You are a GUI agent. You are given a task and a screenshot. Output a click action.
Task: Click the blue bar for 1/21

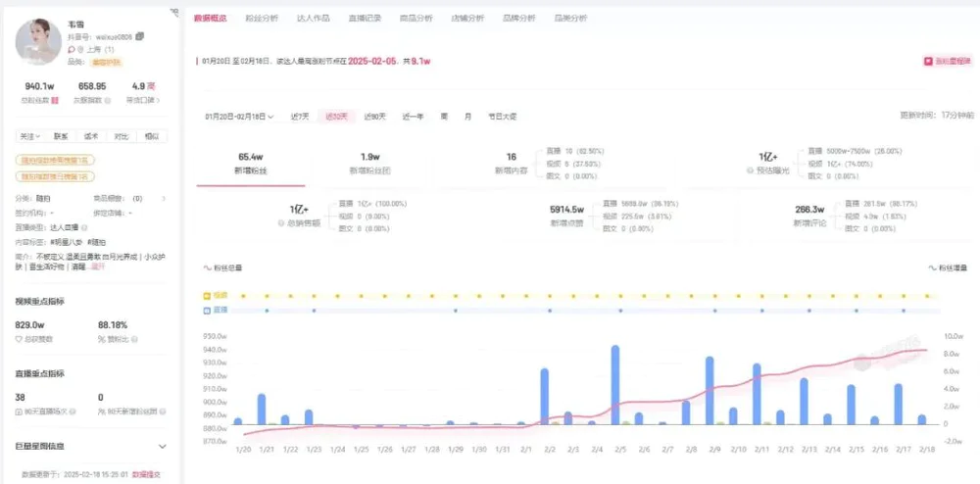click(x=262, y=410)
